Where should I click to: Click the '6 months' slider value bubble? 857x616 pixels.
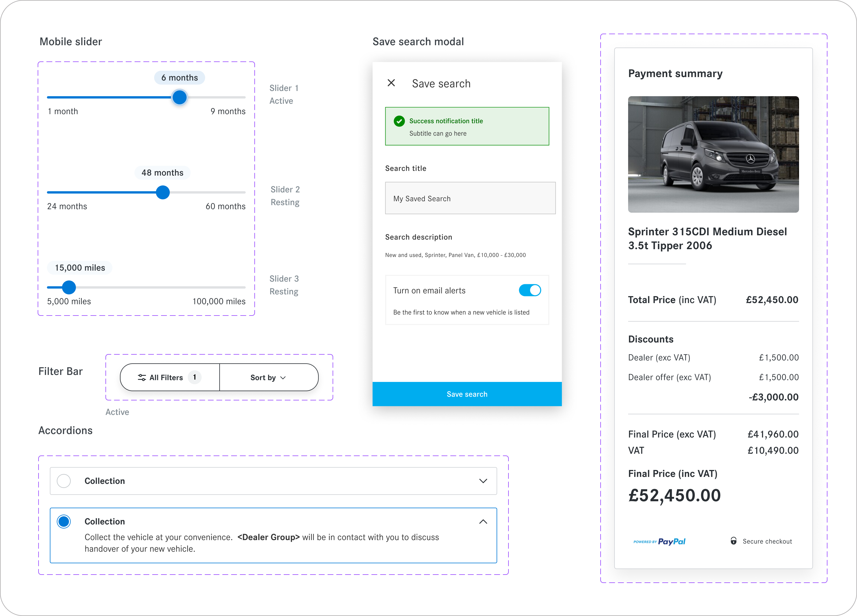coord(180,77)
